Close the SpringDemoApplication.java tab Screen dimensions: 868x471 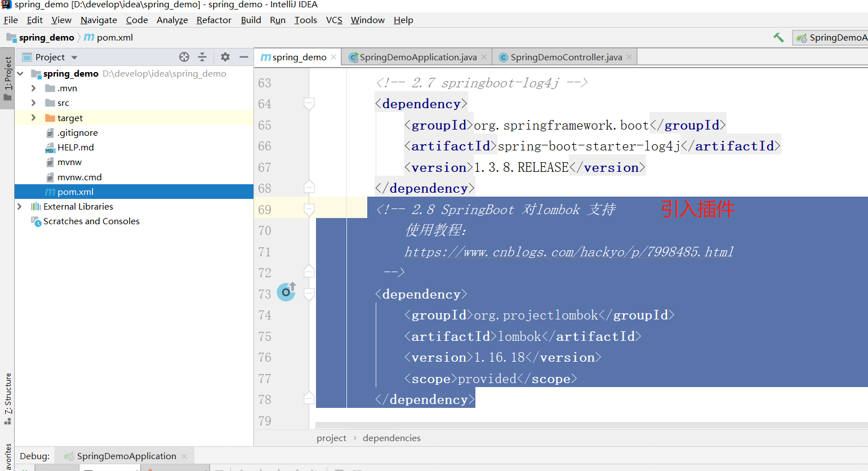pyautogui.click(x=484, y=57)
